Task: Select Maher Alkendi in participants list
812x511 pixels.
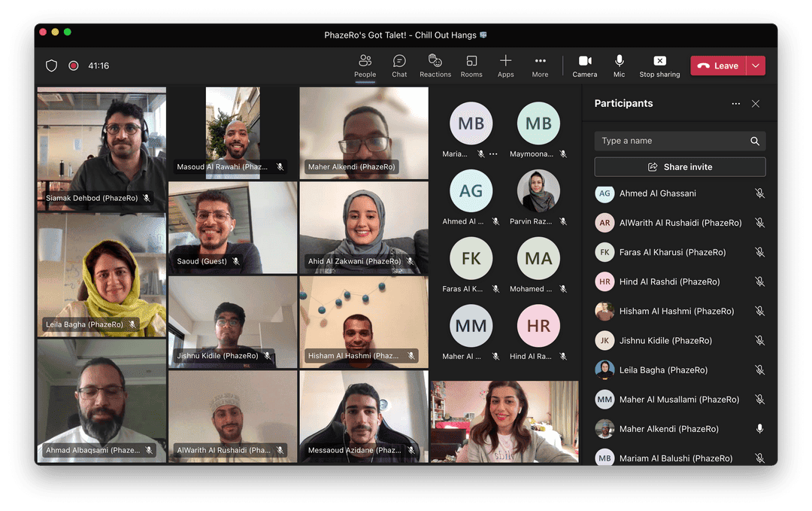Action: tap(680, 429)
